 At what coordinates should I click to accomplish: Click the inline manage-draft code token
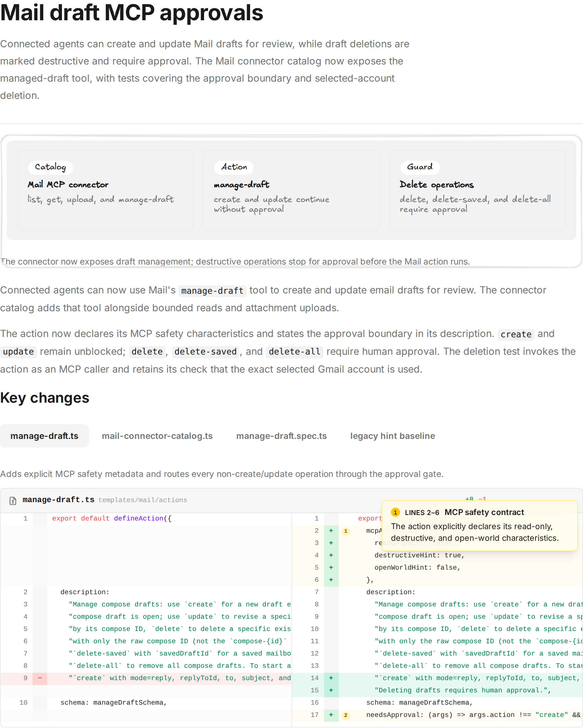coord(212,291)
